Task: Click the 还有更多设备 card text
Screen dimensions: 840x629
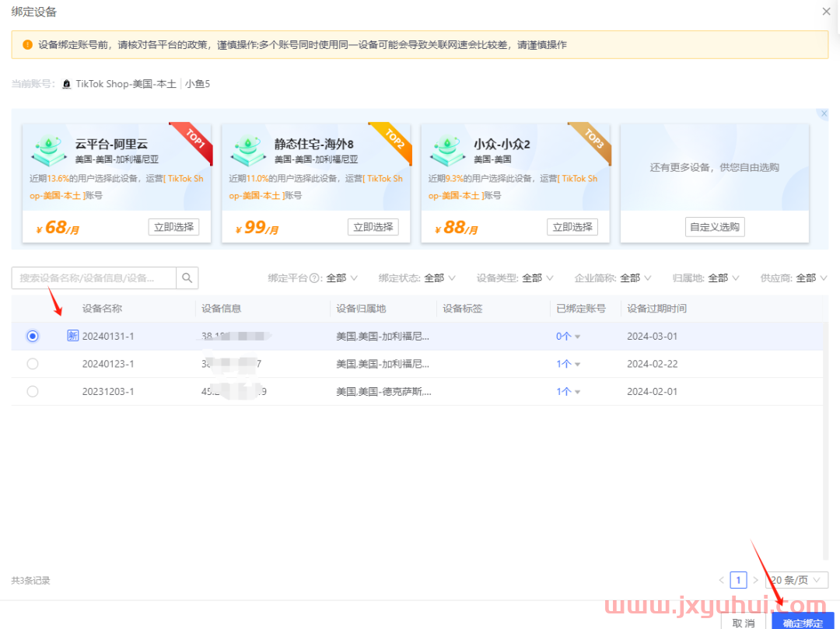Action: 715,168
